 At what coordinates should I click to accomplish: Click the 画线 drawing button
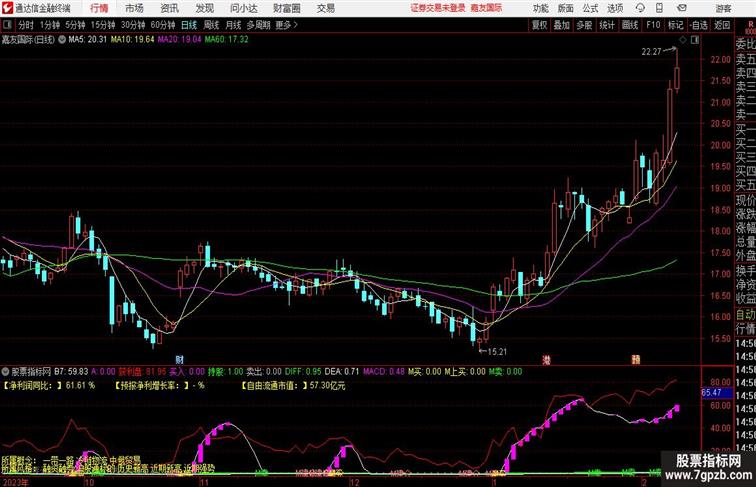tap(630, 25)
